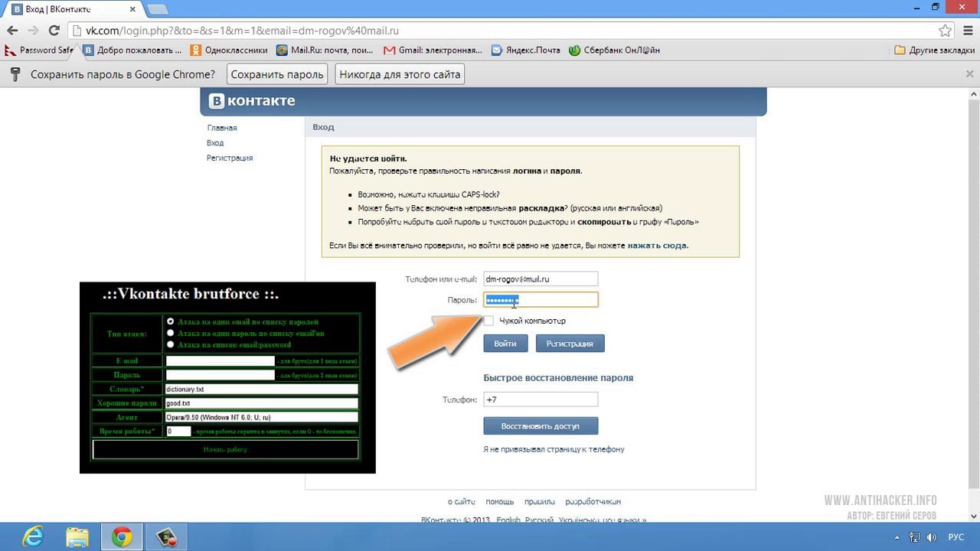980x551 pixels.
Task: Click the Время работы field with 0
Action: point(178,431)
